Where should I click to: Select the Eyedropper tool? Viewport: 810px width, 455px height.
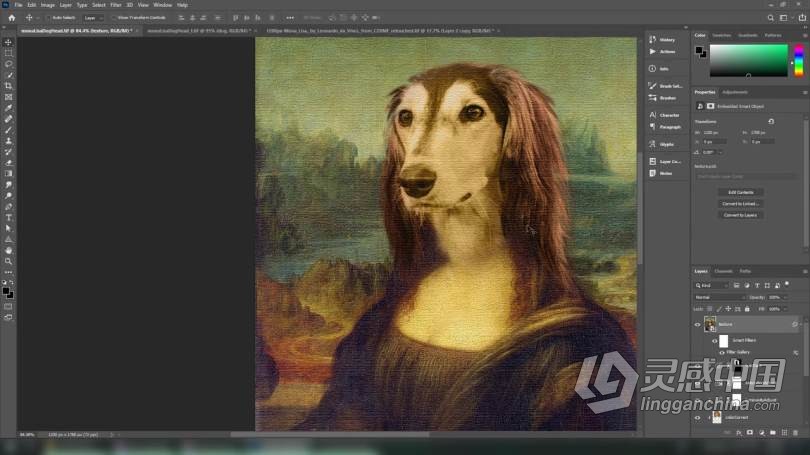[x=8, y=108]
